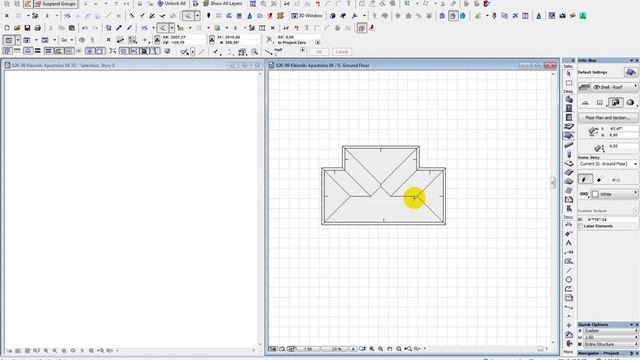Toggle the highlighted structure icon below Home Story
The image size is (640, 360).
585,179
